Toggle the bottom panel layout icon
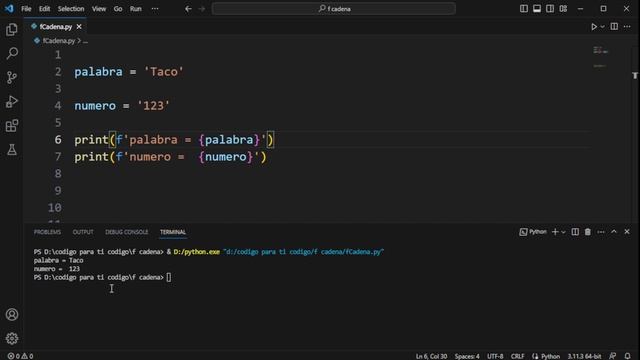The image size is (640, 360). (x=537, y=9)
